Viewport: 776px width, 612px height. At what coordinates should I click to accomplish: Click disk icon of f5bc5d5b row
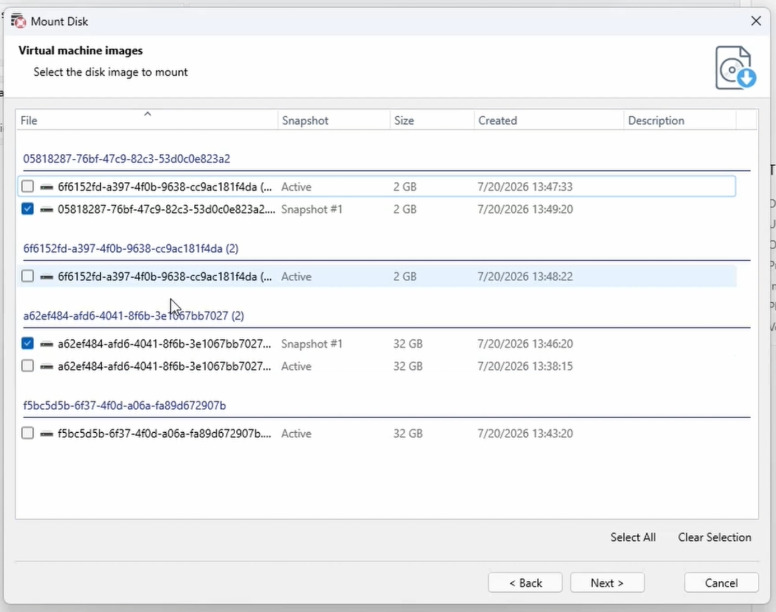point(47,434)
